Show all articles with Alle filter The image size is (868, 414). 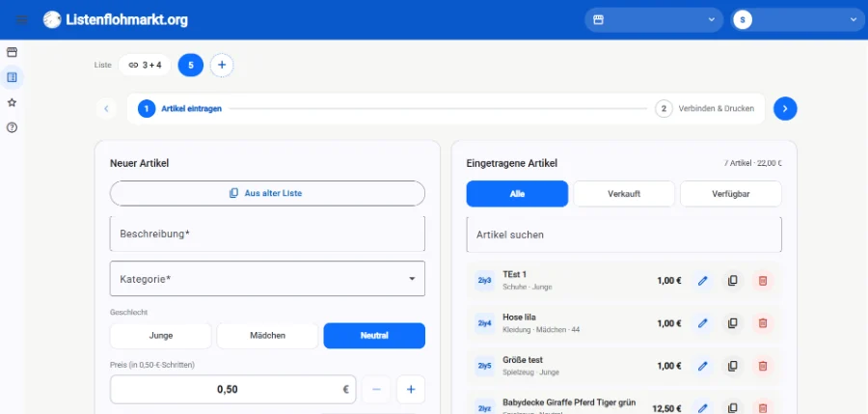click(517, 194)
